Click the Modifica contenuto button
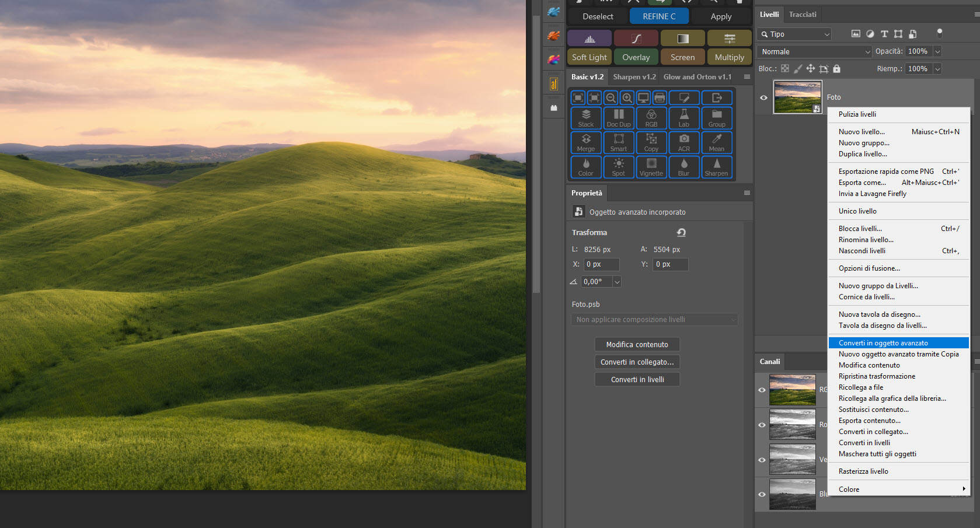Viewport: 980px width, 528px height. 637,345
